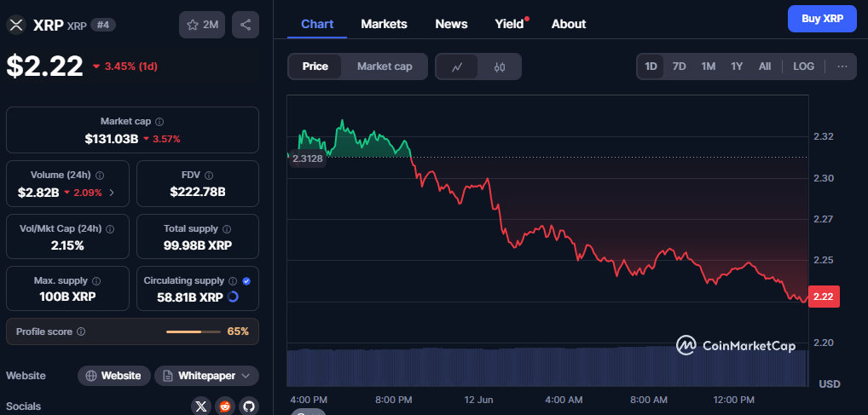The height and width of the screenshot is (415, 868).
Task: Show FDV info icon
Action: coord(209,176)
